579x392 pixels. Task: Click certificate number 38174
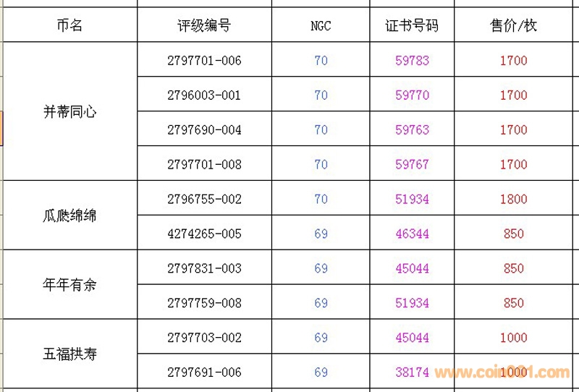(412, 372)
